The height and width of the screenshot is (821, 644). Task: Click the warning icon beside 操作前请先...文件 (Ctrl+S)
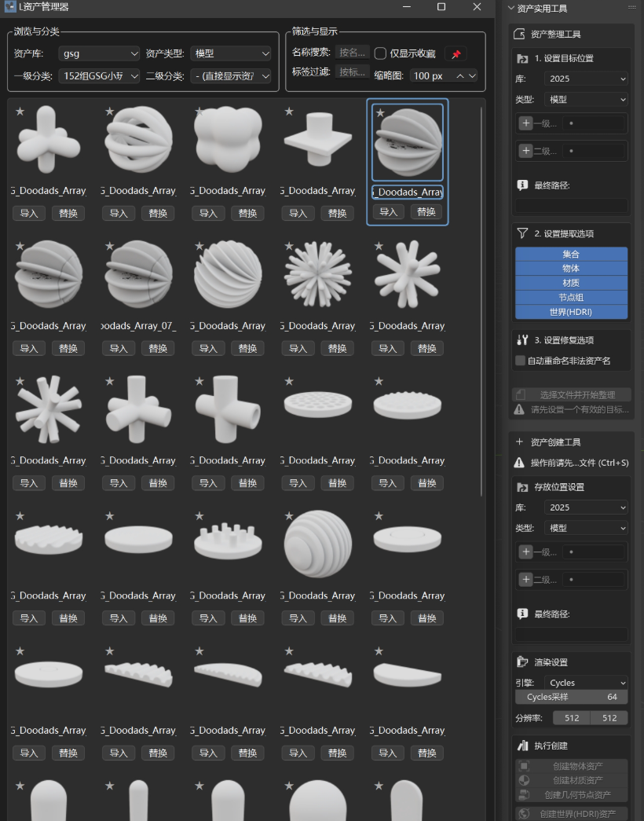(x=519, y=462)
